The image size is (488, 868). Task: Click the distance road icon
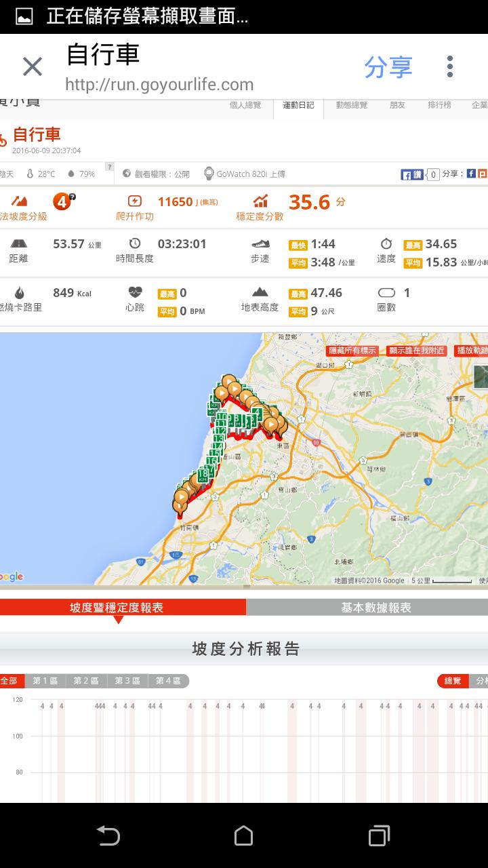[x=19, y=244]
